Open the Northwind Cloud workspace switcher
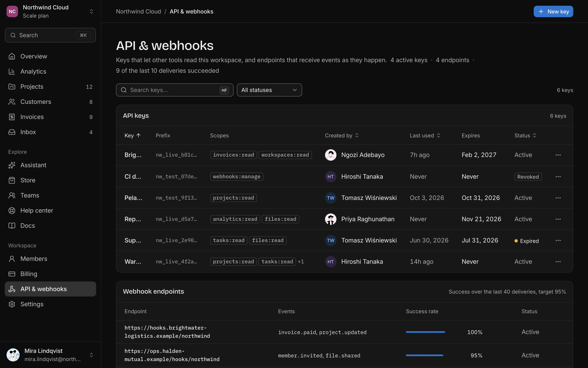This screenshot has width=588, height=368. click(50, 11)
